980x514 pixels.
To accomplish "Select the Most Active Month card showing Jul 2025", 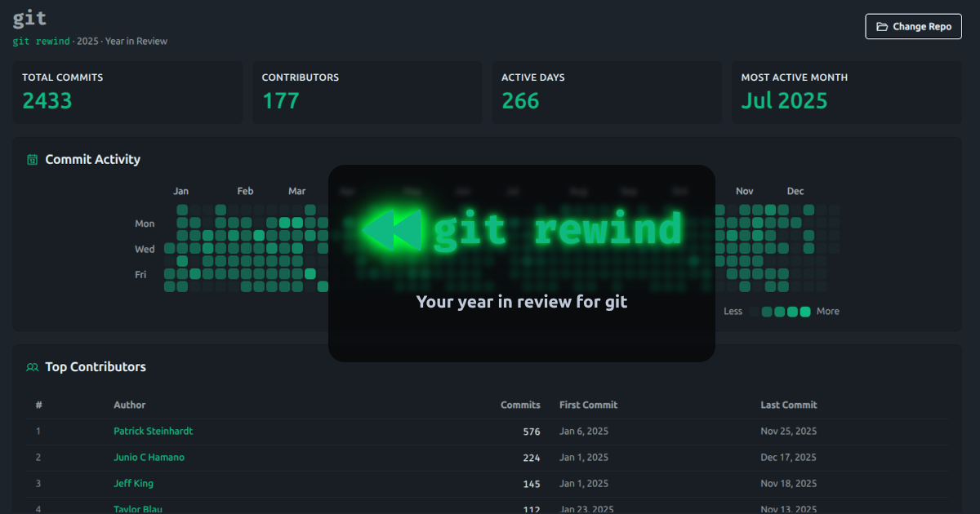I will [847, 91].
